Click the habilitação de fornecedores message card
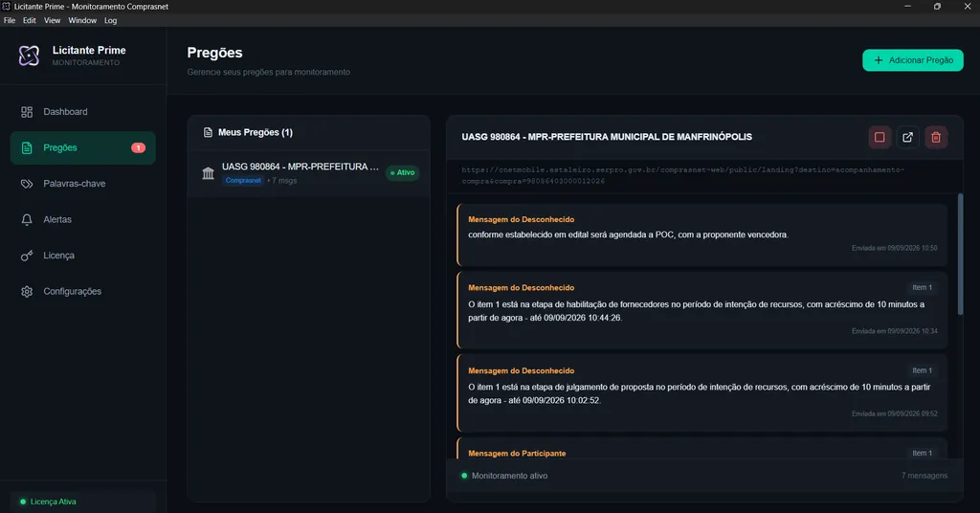This screenshot has width=980, height=513. coord(702,310)
